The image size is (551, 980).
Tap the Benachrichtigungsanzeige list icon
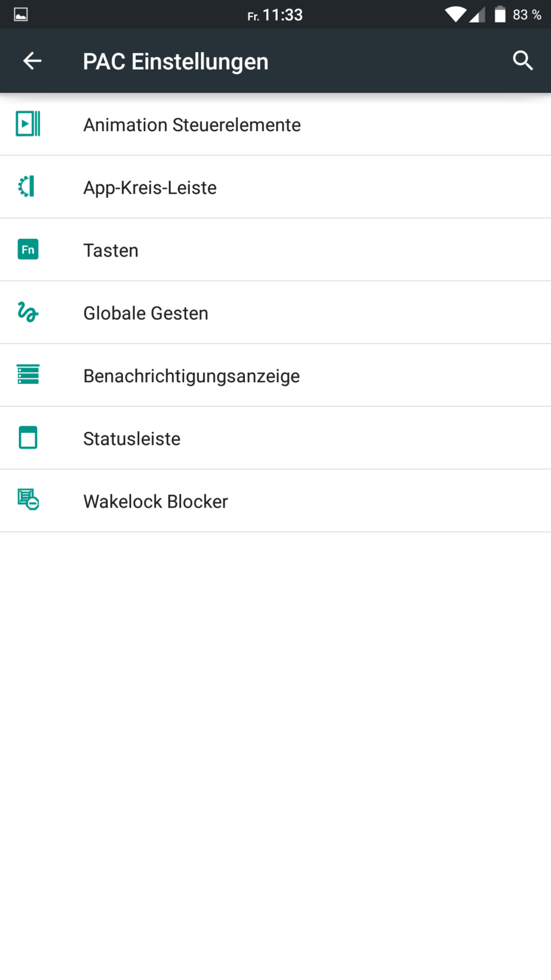[x=28, y=374]
